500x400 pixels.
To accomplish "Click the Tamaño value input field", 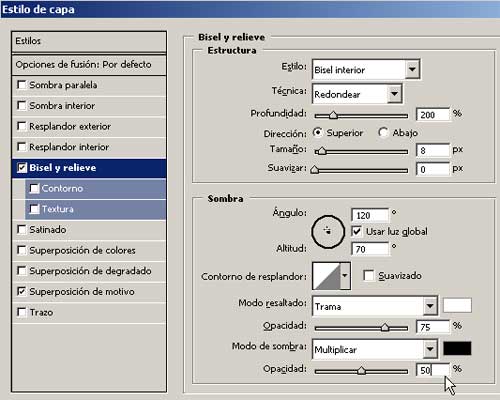I will click(433, 150).
